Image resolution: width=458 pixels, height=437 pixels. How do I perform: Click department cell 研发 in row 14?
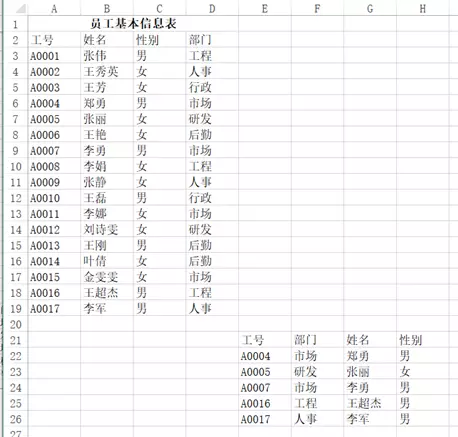click(212, 230)
